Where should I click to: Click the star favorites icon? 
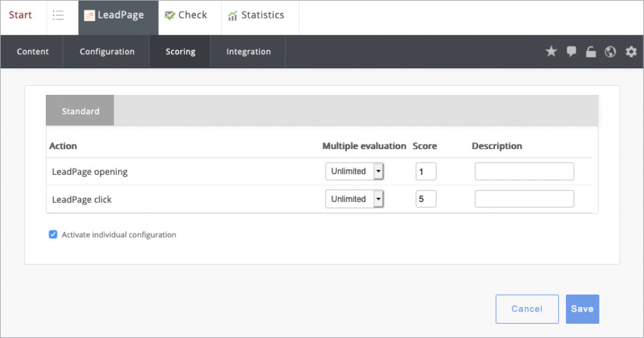551,52
